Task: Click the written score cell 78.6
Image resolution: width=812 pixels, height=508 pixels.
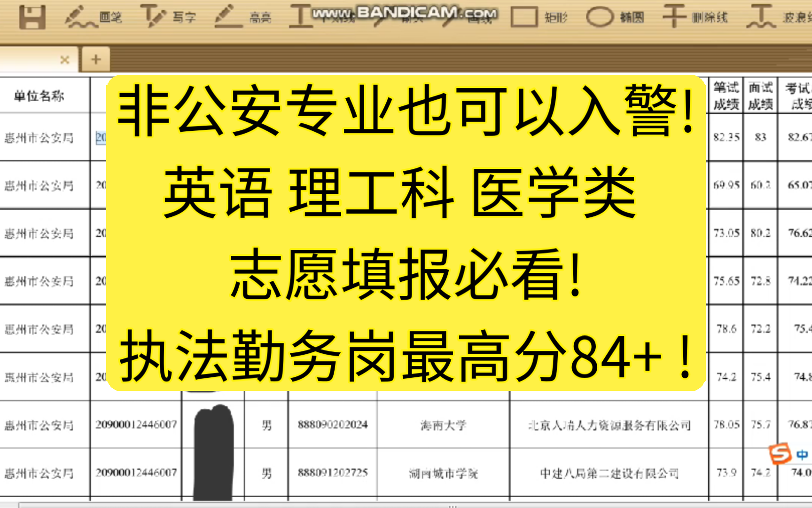Action: (x=726, y=329)
